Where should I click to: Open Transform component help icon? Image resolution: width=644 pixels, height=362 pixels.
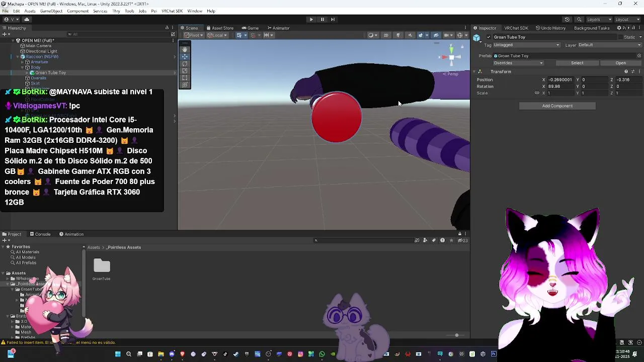pyautogui.click(x=626, y=71)
